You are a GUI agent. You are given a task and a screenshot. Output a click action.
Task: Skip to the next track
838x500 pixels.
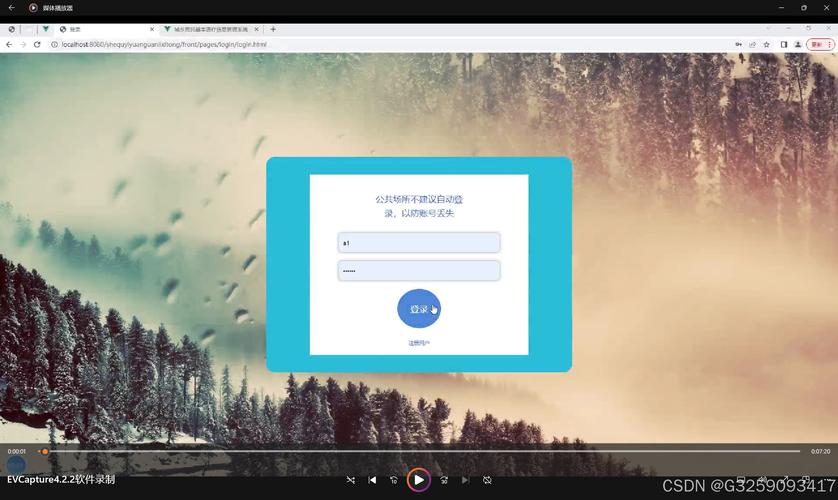[465, 480]
